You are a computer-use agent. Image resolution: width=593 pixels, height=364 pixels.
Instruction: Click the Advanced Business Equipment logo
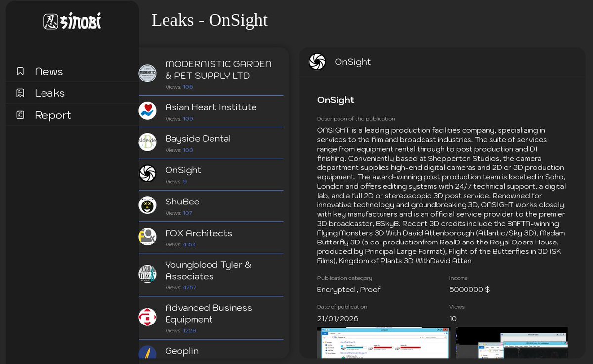tap(148, 317)
